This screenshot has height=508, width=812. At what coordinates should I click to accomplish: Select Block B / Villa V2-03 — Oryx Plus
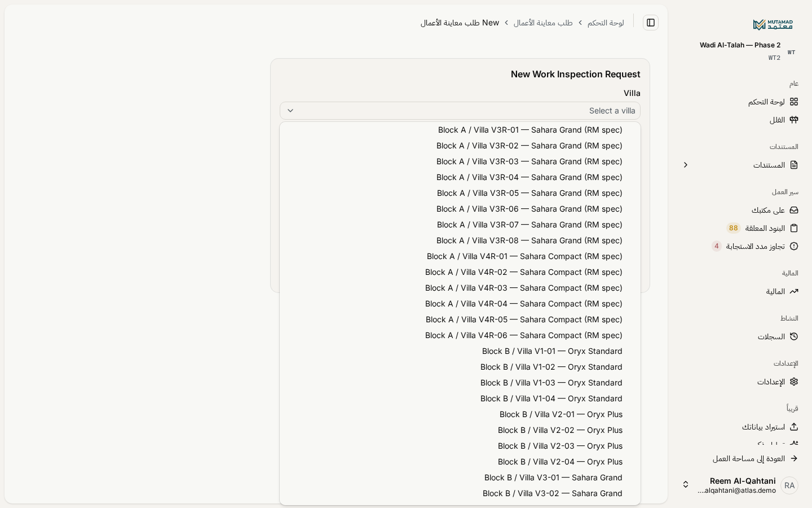(x=460, y=446)
